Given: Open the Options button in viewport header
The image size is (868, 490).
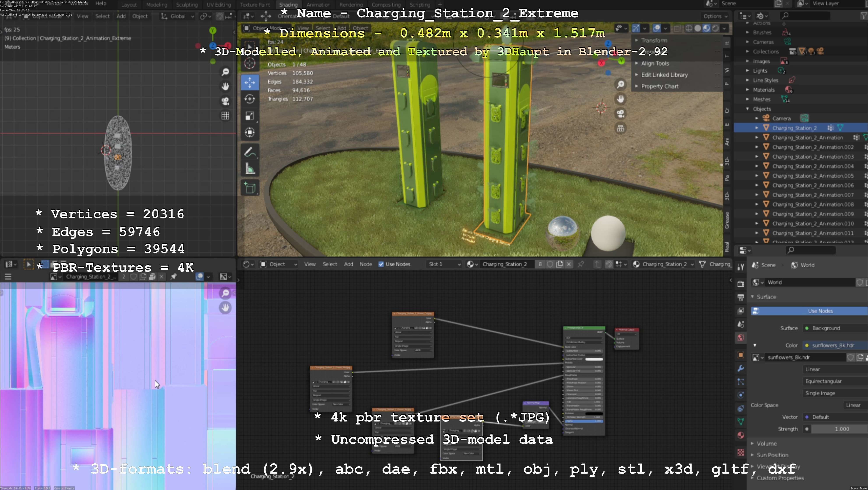Looking at the screenshot, I should [x=715, y=16].
